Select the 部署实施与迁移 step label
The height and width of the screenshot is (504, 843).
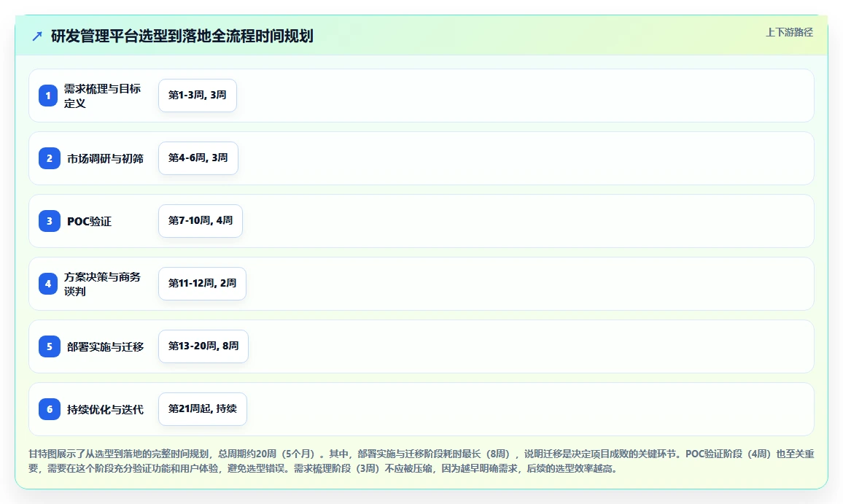(x=105, y=347)
